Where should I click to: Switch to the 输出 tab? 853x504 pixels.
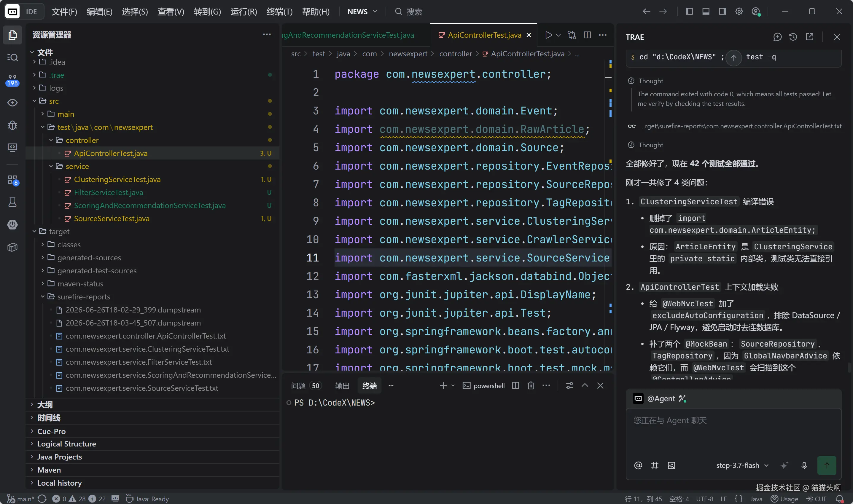pos(342,386)
